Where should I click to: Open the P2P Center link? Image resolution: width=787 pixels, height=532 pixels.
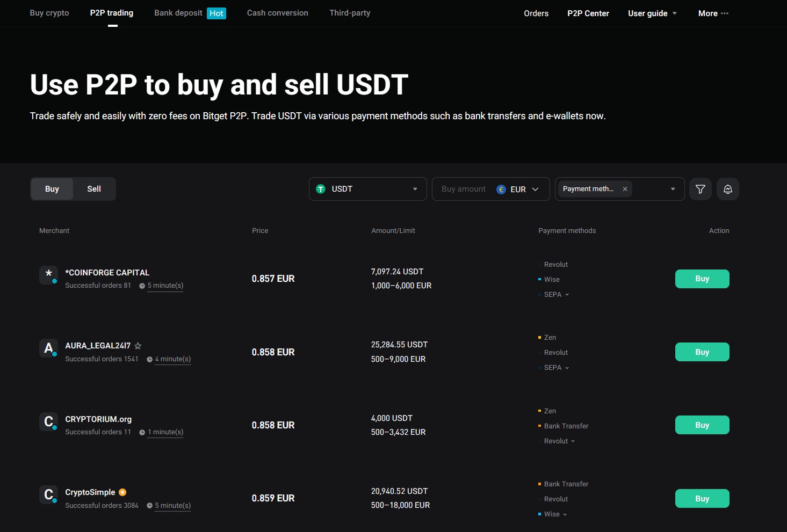coord(588,13)
